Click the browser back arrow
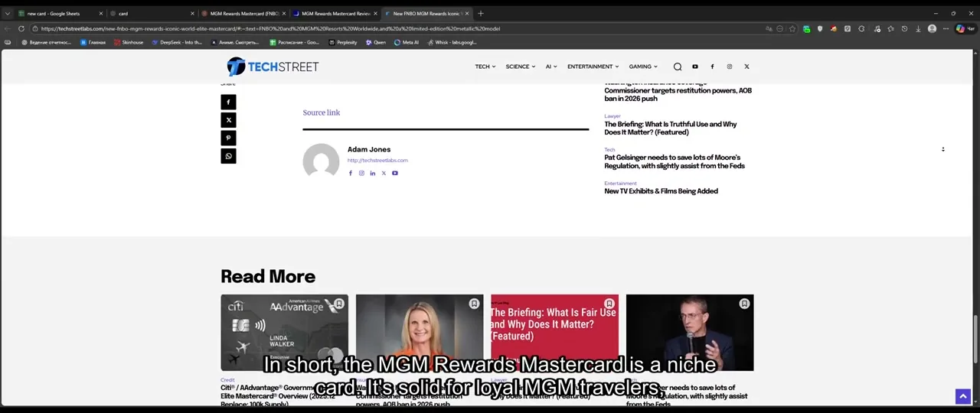Screen dimensions: 980x413 click(x=8, y=28)
